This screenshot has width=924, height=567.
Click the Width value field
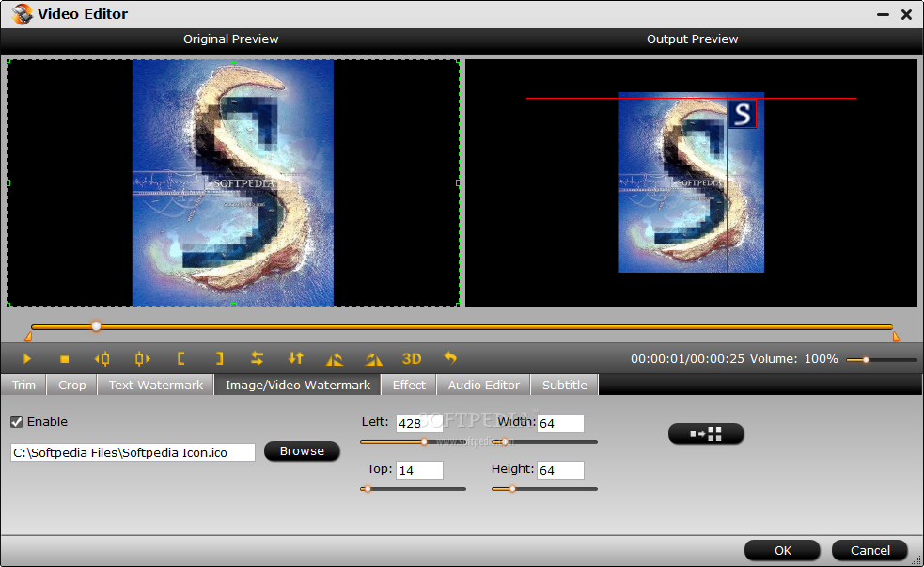coord(560,423)
